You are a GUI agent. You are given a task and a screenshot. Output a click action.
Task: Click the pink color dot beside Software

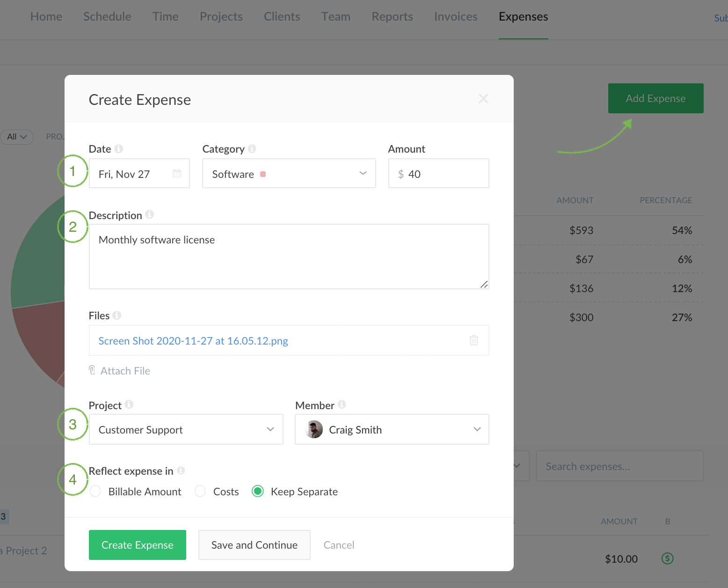tap(262, 174)
